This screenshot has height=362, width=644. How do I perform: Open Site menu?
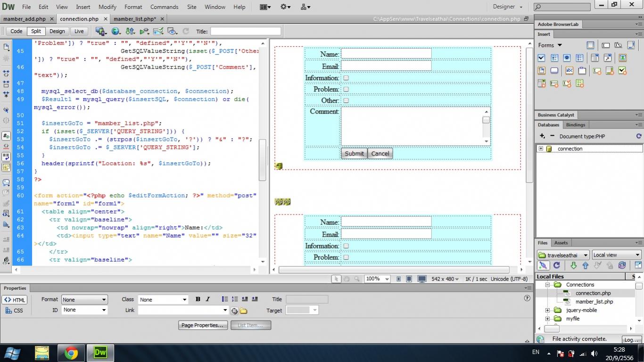(x=192, y=7)
